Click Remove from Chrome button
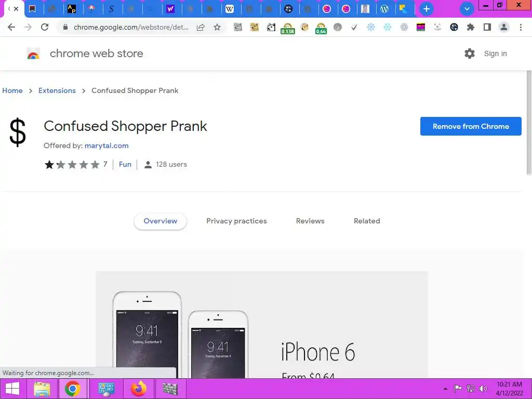532x399 pixels. pyautogui.click(x=471, y=126)
